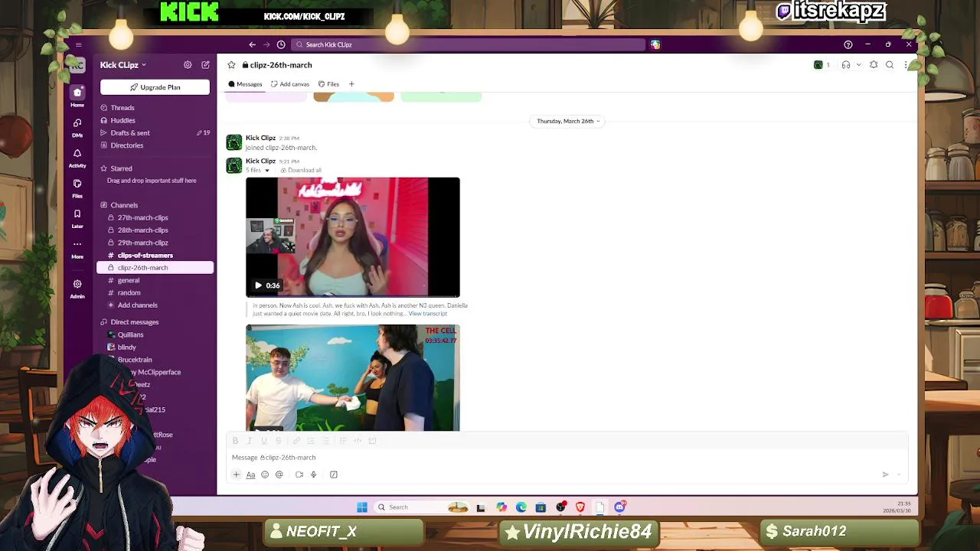Play the 0:36 video clip
Viewport: 980px width, 551px height.
coord(259,285)
